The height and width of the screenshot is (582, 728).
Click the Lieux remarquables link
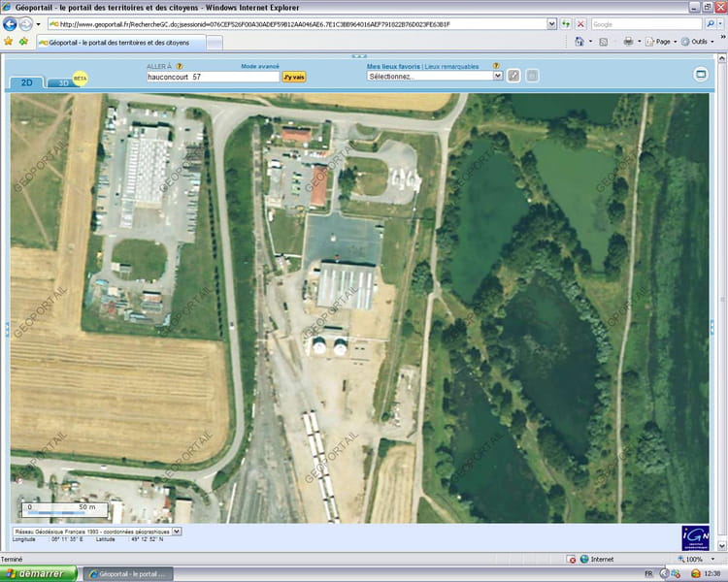point(451,66)
